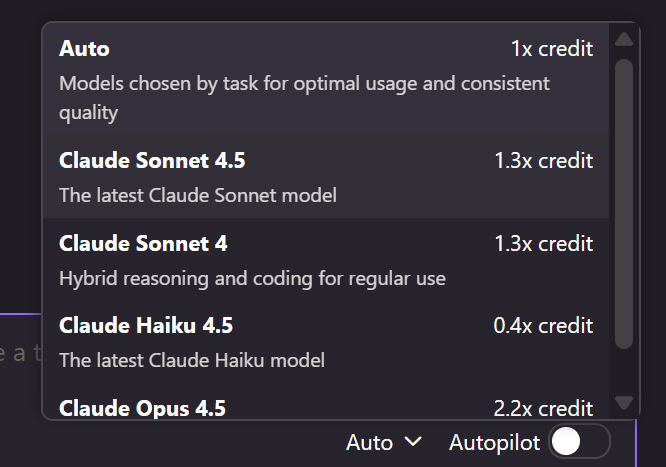The height and width of the screenshot is (467, 666).
Task: Click the 0.4x credit for Haiku 4.5
Action: [x=543, y=325]
